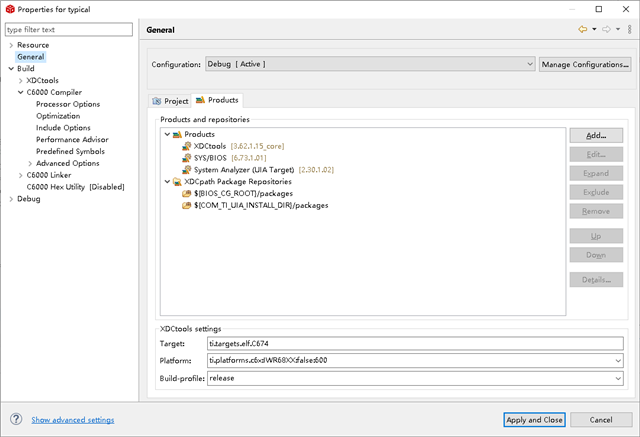Select Optimization in the settings tree
This screenshot has width=640, height=437.
(58, 116)
